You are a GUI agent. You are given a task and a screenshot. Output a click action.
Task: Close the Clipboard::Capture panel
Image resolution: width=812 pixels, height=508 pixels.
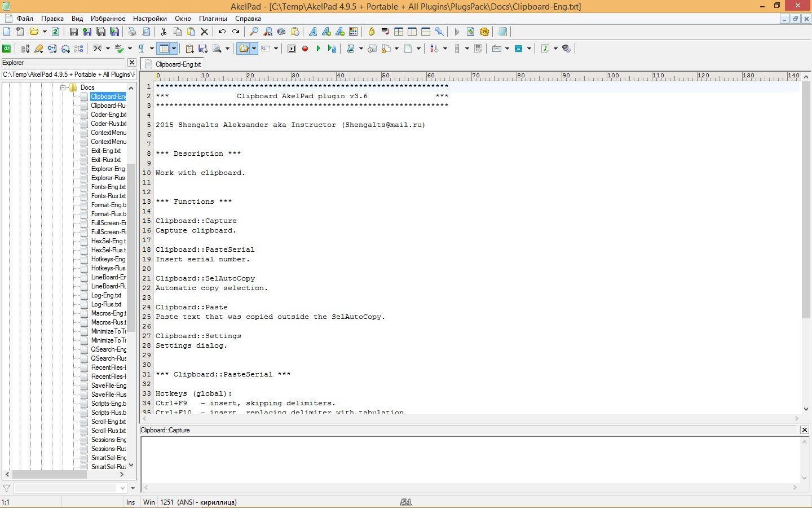[805, 430]
